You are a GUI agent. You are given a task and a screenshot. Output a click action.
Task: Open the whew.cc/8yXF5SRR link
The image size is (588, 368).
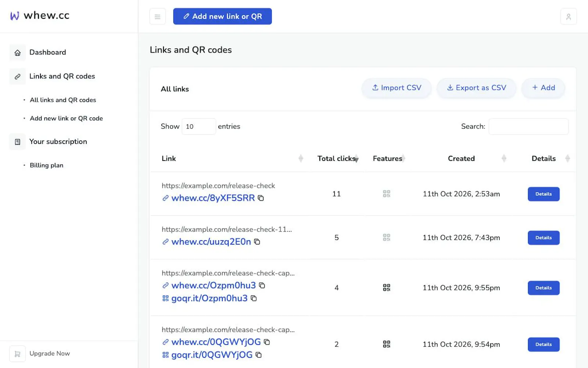[213, 198]
